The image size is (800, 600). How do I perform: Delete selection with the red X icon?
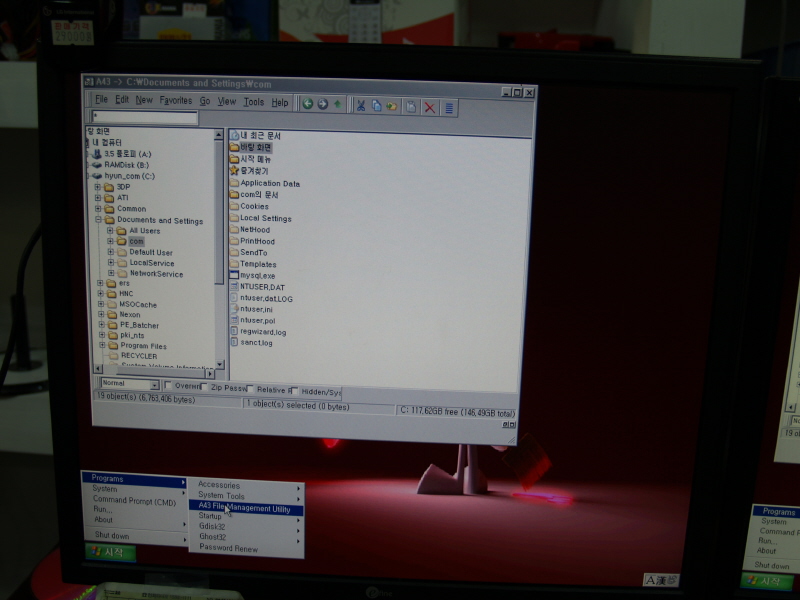pyautogui.click(x=430, y=108)
